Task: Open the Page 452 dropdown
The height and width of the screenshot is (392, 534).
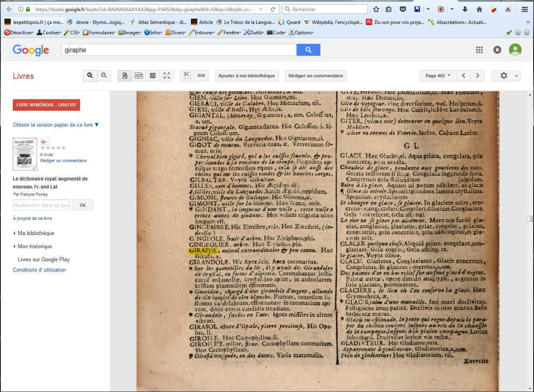Action: point(438,76)
